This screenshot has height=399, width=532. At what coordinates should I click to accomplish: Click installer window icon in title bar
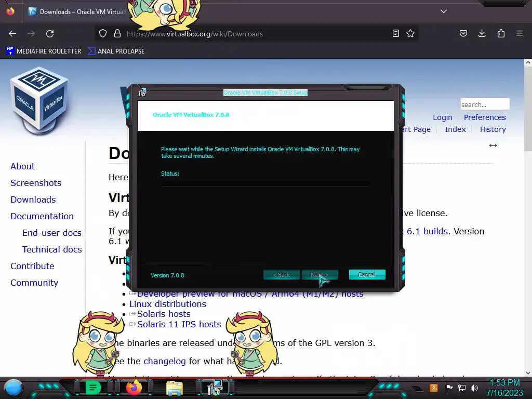point(142,92)
